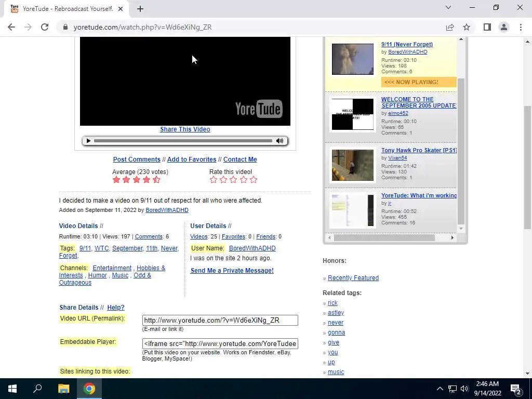Click the playlist horizontal scrollbar thumb
532x399 pixels.
pyautogui.click(x=384, y=238)
